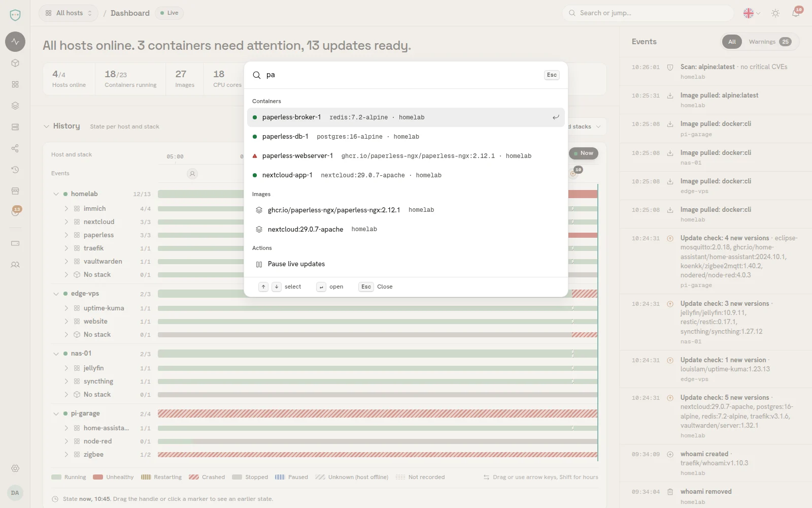
Task: Toggle the Live updates indicator
Action: tap(170, 13)
